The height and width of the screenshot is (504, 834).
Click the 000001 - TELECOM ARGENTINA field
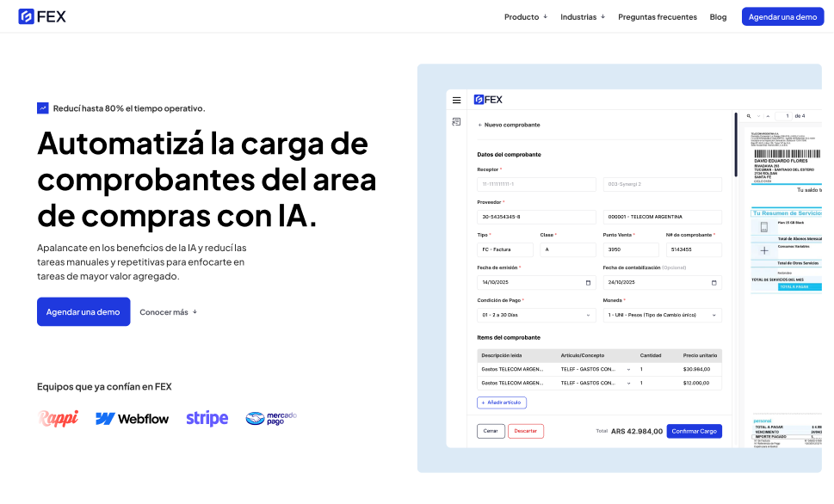pyautogui.click(x=662, y=217)
